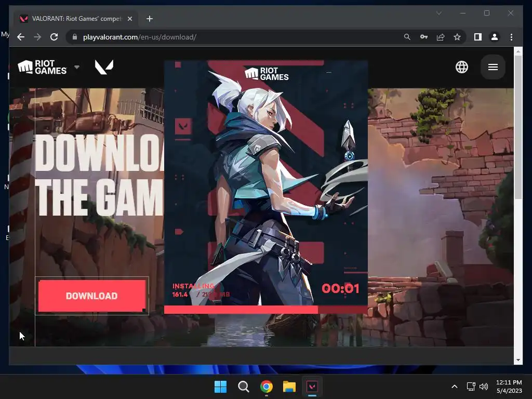Click the Riot Games logo on webpage
Screen dimensions: 532x399
43,67
